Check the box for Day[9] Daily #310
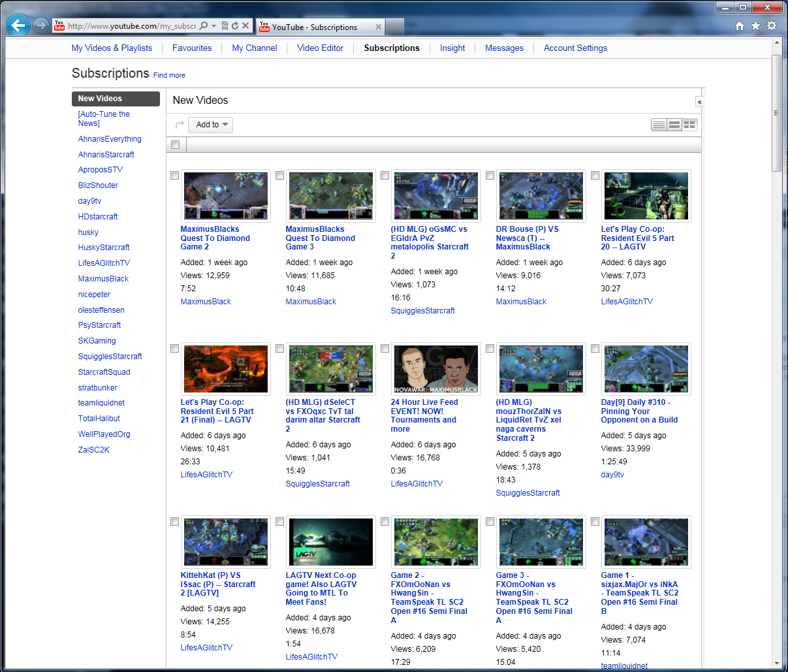788x672 pixels. tap(595, 349)
